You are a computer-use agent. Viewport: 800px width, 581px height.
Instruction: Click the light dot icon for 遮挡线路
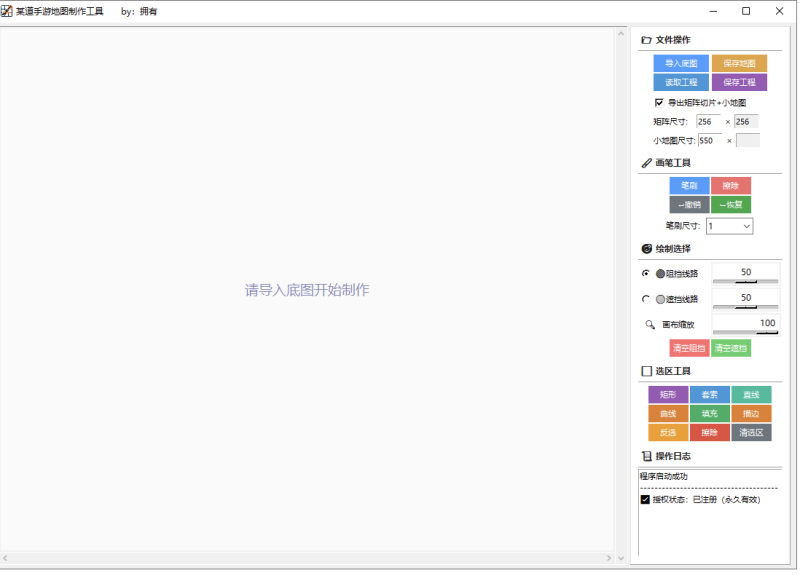(x=660, y=299)
